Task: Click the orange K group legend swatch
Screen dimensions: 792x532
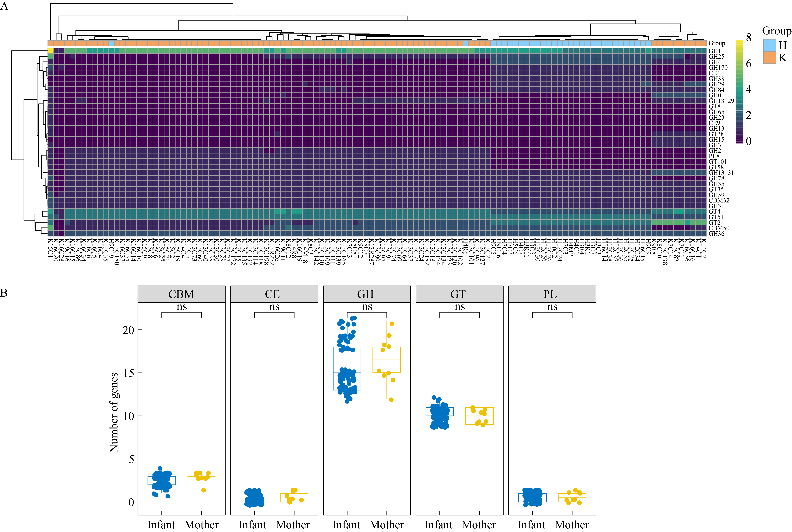Action: 770,57
